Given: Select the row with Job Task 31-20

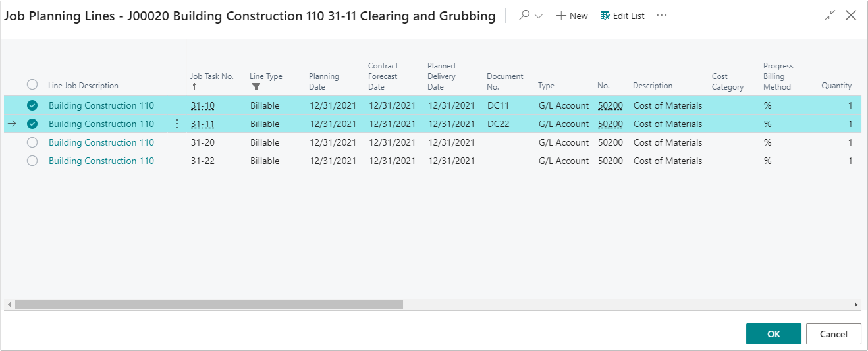Looking at the screenshot, I should point(32,142).
